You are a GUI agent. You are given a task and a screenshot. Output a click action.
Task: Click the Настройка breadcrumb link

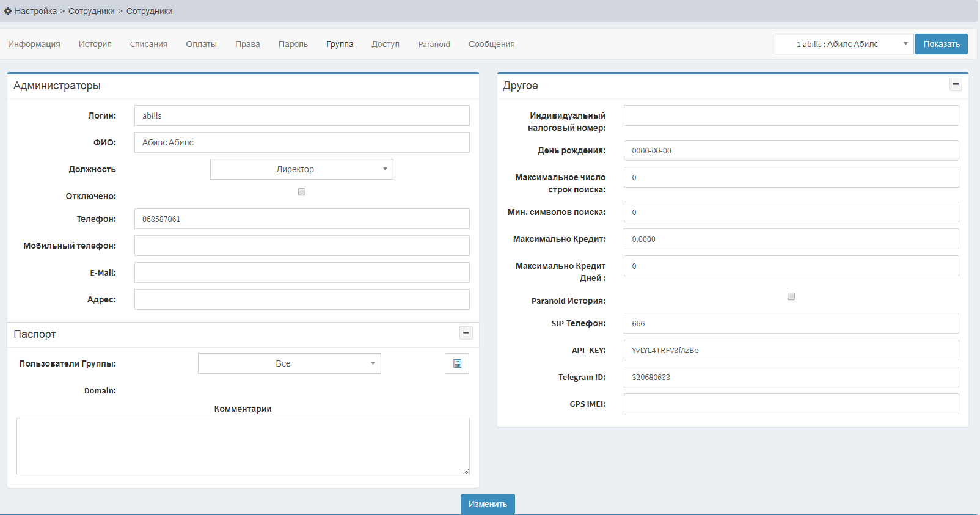(x=36, y=11)
